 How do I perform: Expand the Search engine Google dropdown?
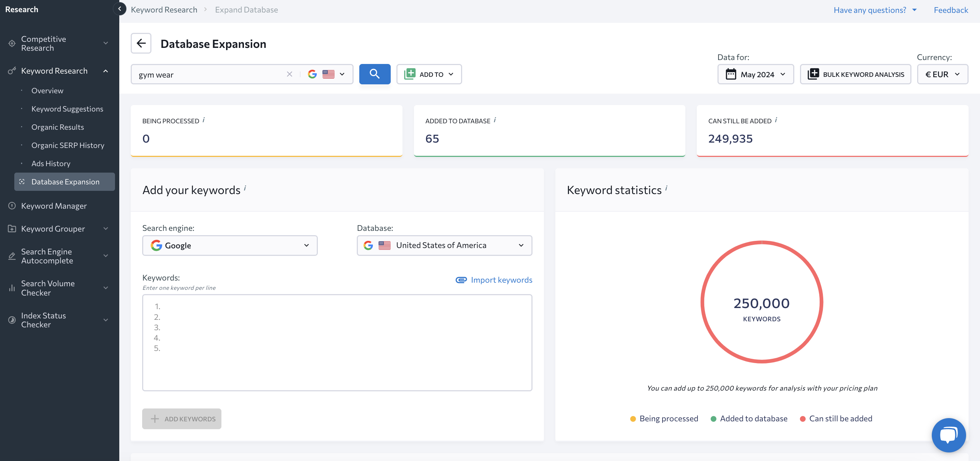229,246
